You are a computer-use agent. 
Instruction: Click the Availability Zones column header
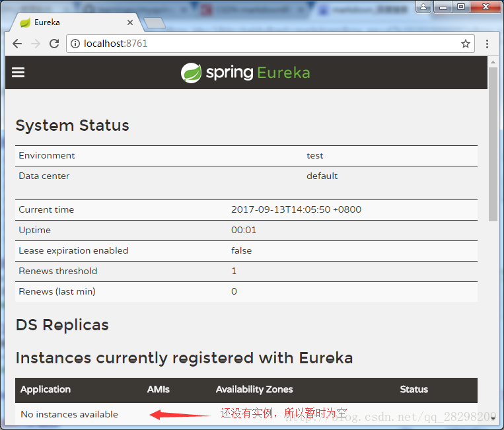(254, 390)
